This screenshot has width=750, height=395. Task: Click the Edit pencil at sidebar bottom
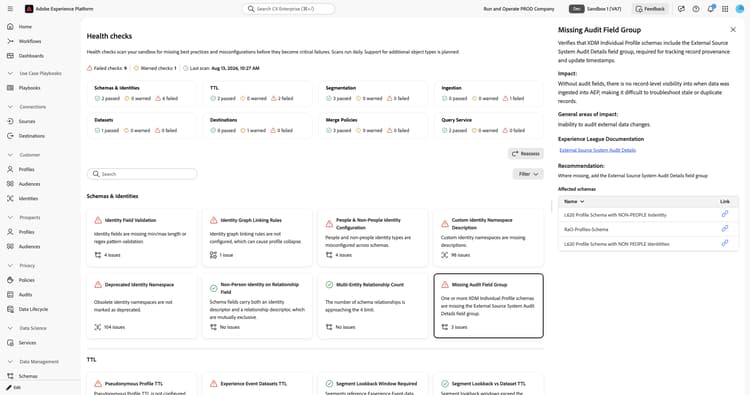coord(9,388)
